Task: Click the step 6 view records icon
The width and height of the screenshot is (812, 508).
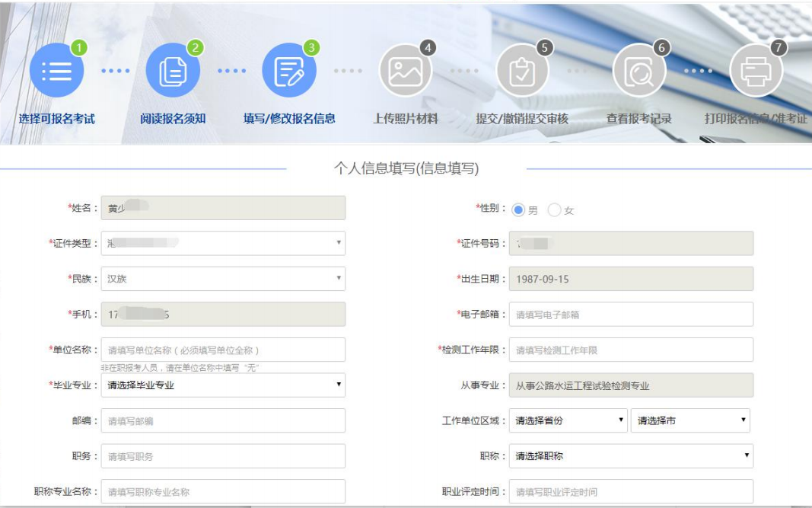Action: [638, 71]
